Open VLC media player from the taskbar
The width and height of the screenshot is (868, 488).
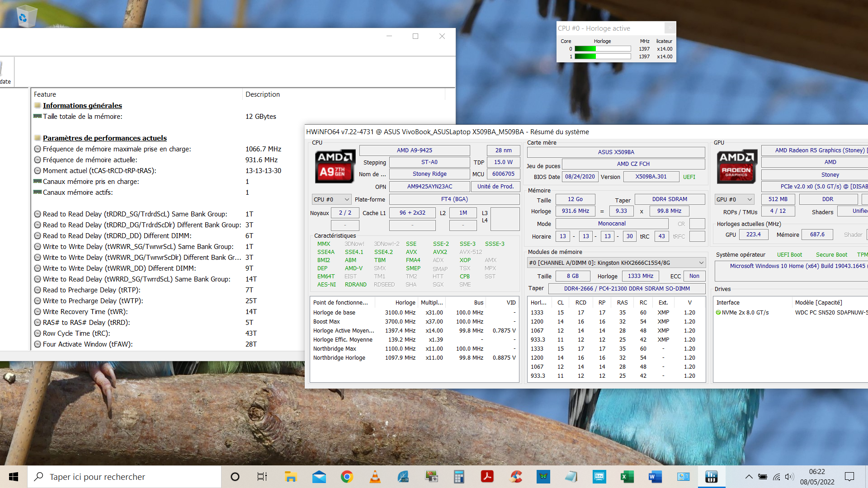pos(375,477)
